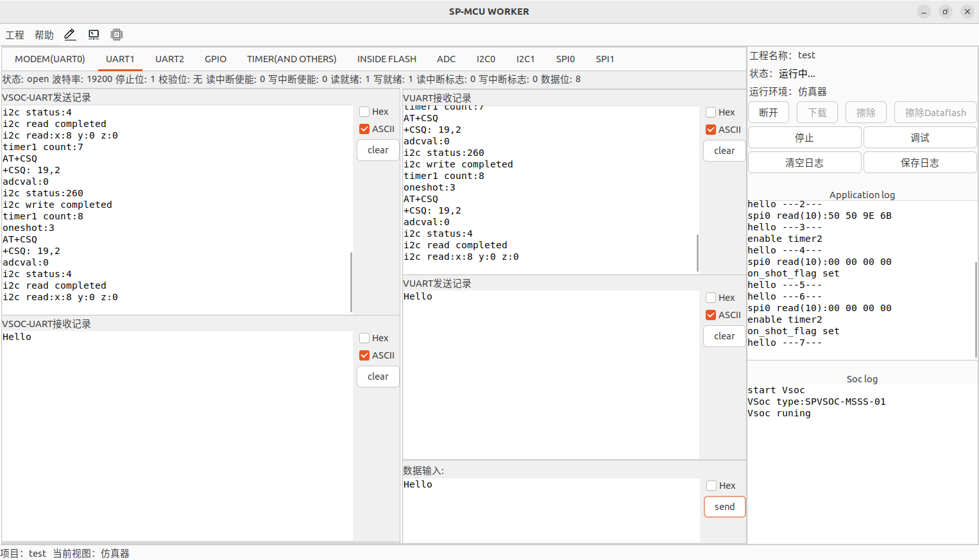
Task: Click the Application log scrollbar
Action: [x=975, y=308]
